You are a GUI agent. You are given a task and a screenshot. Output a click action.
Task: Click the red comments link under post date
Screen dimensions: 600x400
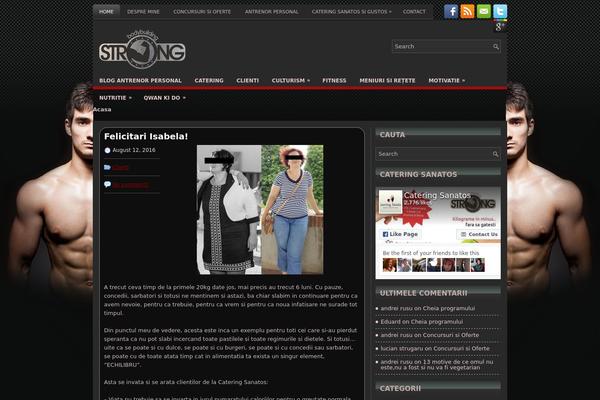[x=130, y=185]
